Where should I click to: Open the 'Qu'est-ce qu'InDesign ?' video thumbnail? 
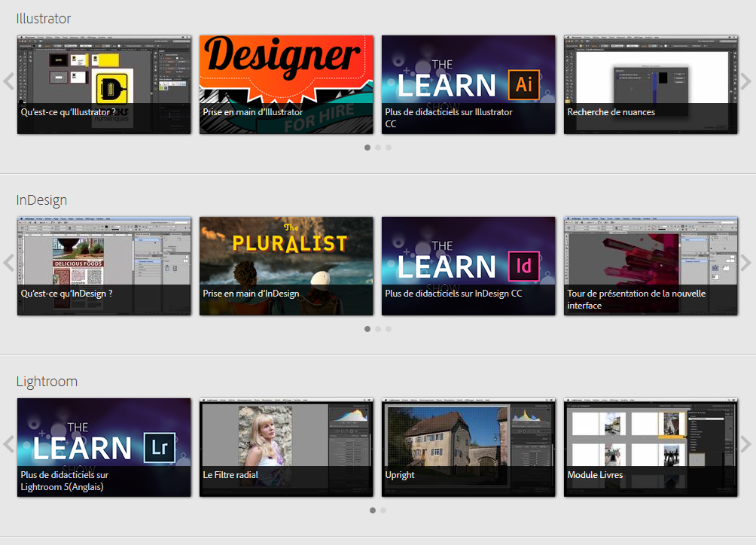[104, 266]
